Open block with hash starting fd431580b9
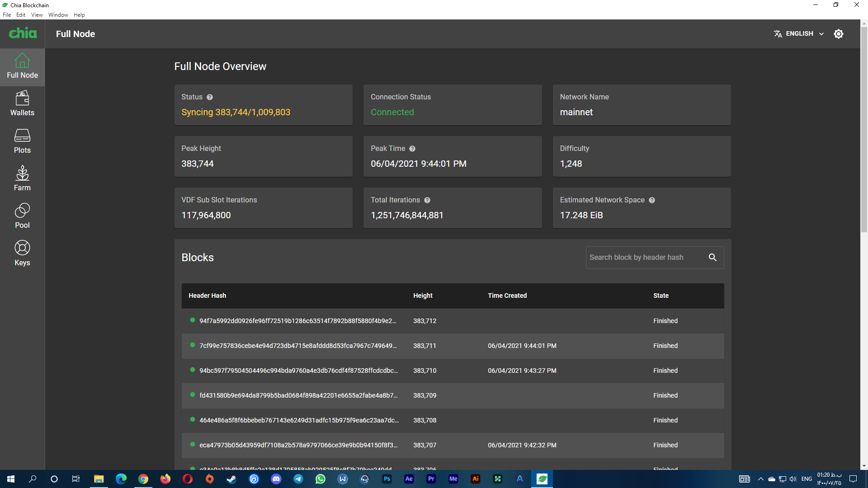The image size is (868, 488). click(x=453, y=395)
